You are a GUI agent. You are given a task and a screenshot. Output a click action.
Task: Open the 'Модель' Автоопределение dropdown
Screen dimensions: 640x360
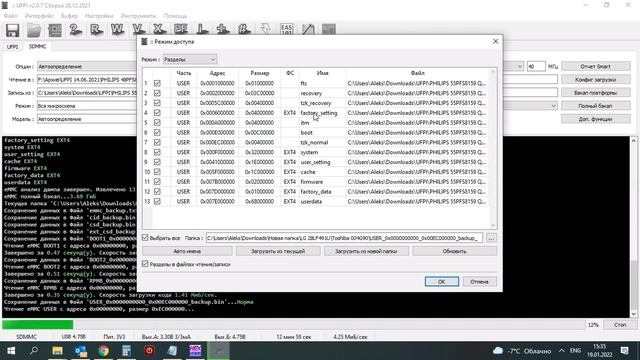click(87, 119)
